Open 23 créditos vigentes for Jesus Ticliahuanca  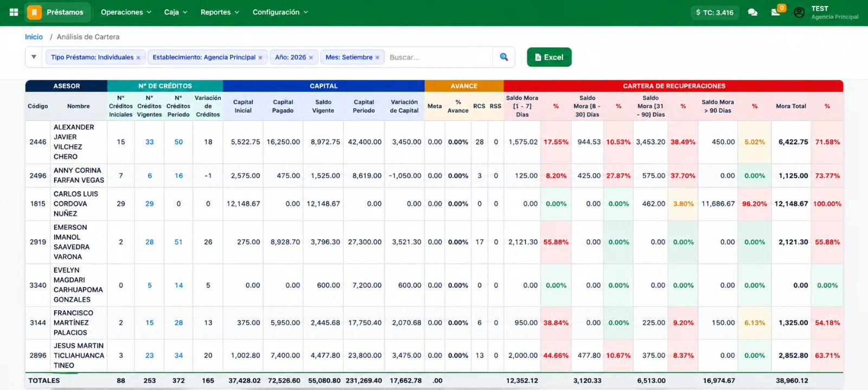point(150,356)
